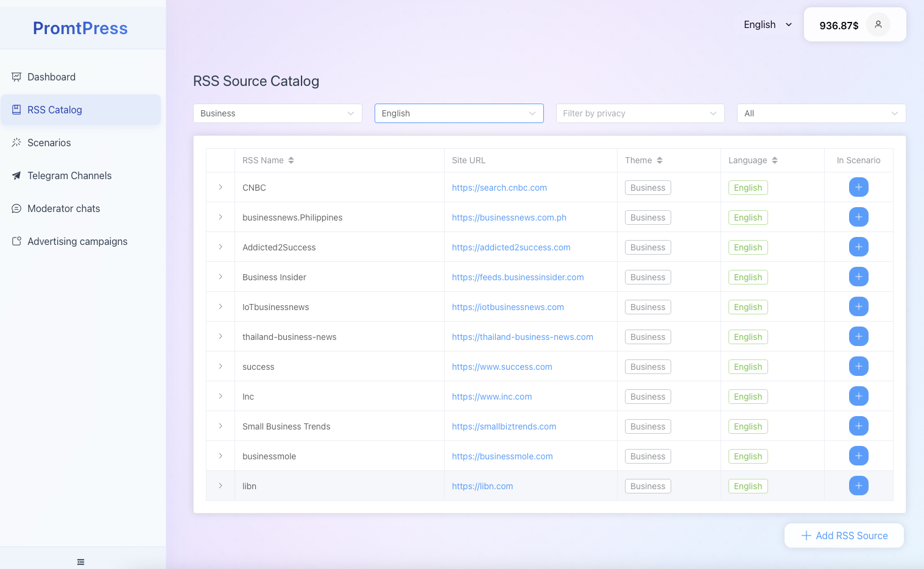Open https://businessnews.com.ph link
The image size is (924, 569).
click(509, 217)
